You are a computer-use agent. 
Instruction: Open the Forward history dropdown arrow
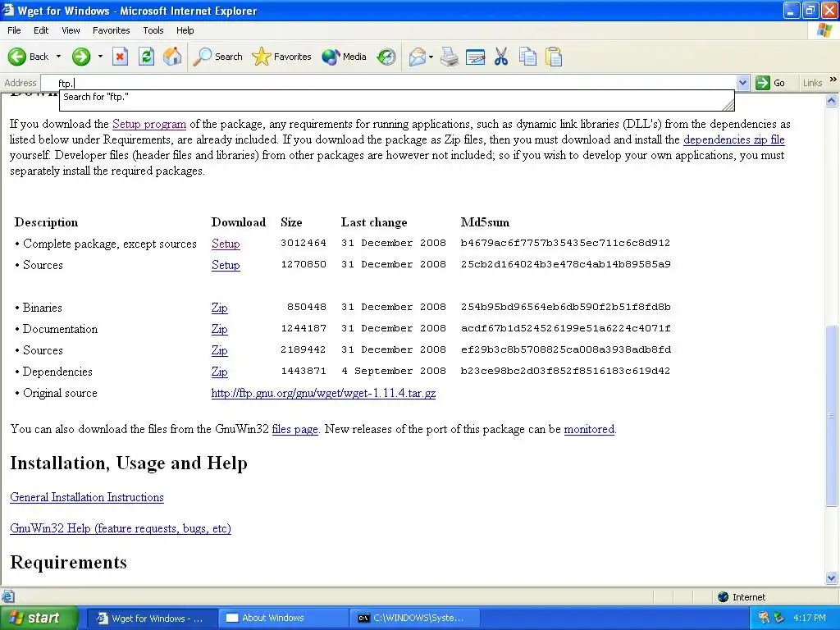(100, 57)
